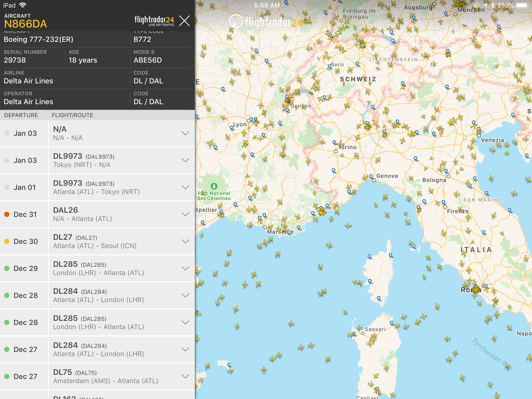Screen dimensions: 532x399
Task: Expand the DL9973 Tokyo (NRT) - N/A flight
Action: click(185, 160)
